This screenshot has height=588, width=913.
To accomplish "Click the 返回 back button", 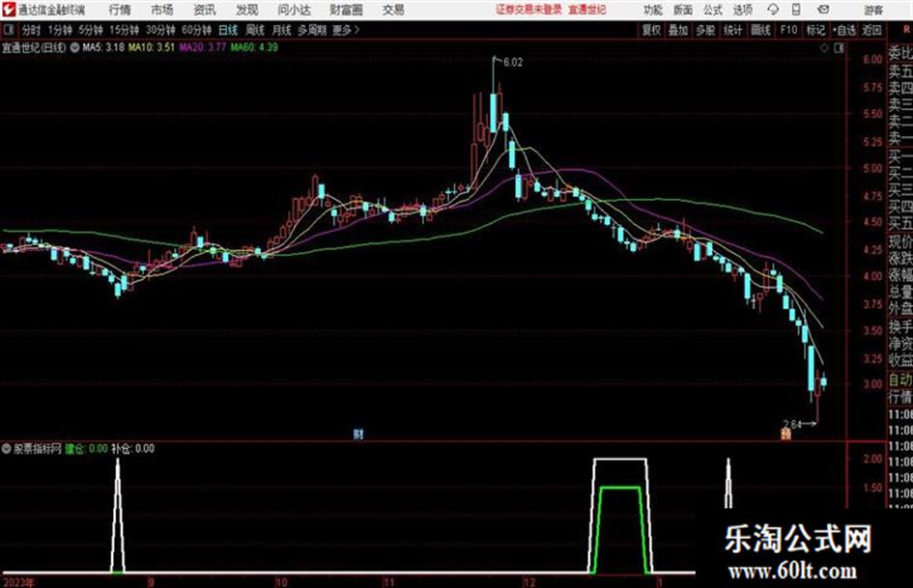I will [871, 30].
